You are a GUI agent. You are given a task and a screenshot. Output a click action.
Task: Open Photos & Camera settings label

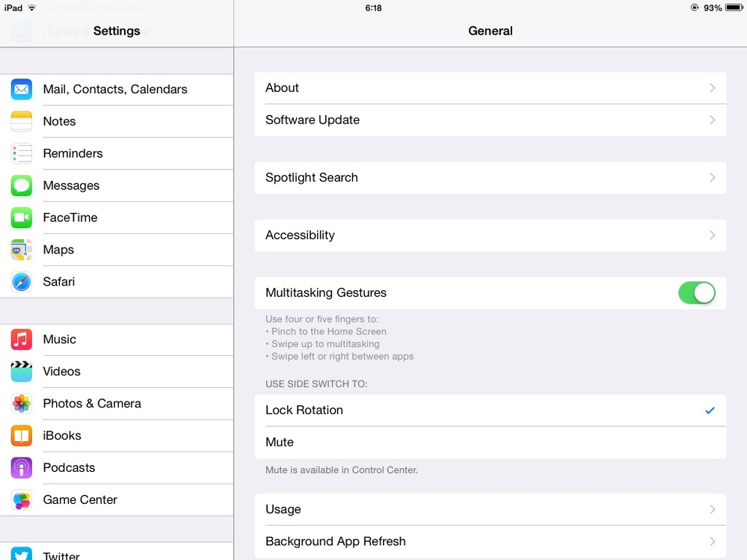pyautogui.click(x=92, y=403)
